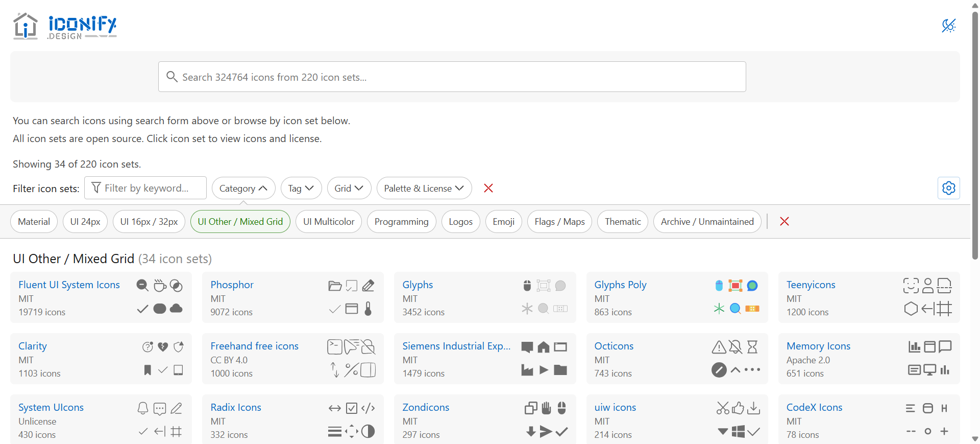Collapse the Category dropdown
Image resolution: width=980 pixels, height=444 pixels.
pyautogui.click(x=243, y=188)
